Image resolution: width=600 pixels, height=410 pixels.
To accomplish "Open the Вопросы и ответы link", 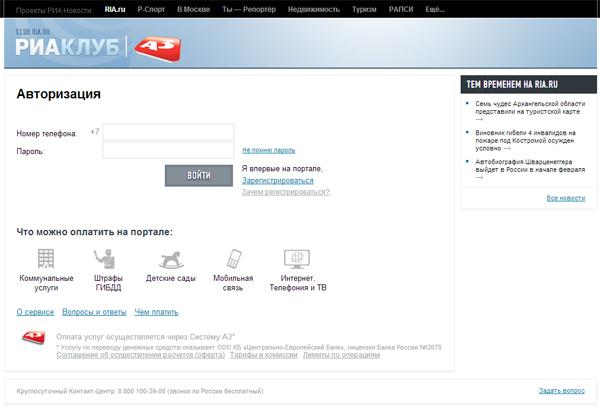I will click(94, 312).
